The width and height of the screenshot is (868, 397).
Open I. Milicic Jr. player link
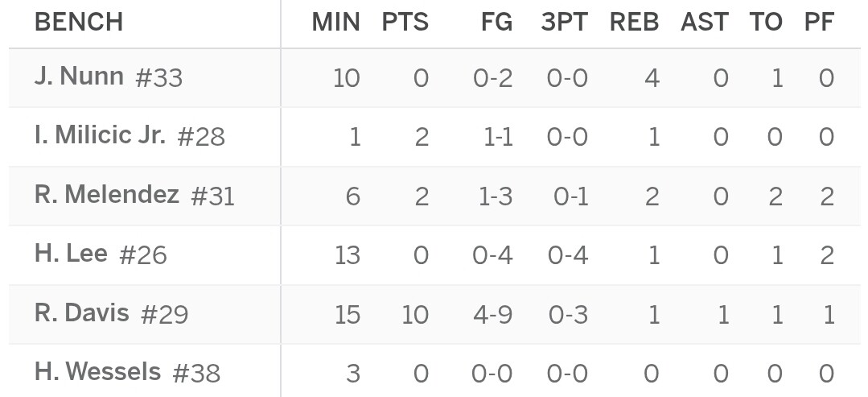coord(101,134)
